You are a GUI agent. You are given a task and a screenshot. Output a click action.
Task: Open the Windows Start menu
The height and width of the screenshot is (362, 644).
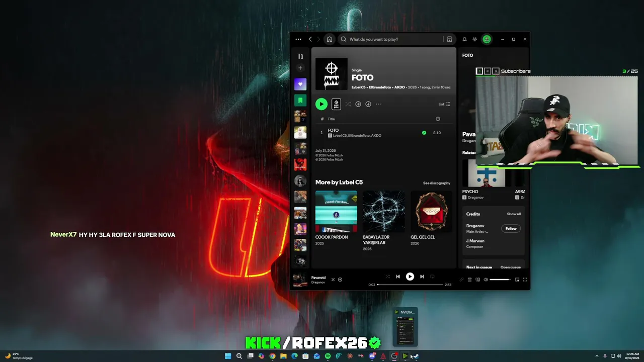point(228,356)
